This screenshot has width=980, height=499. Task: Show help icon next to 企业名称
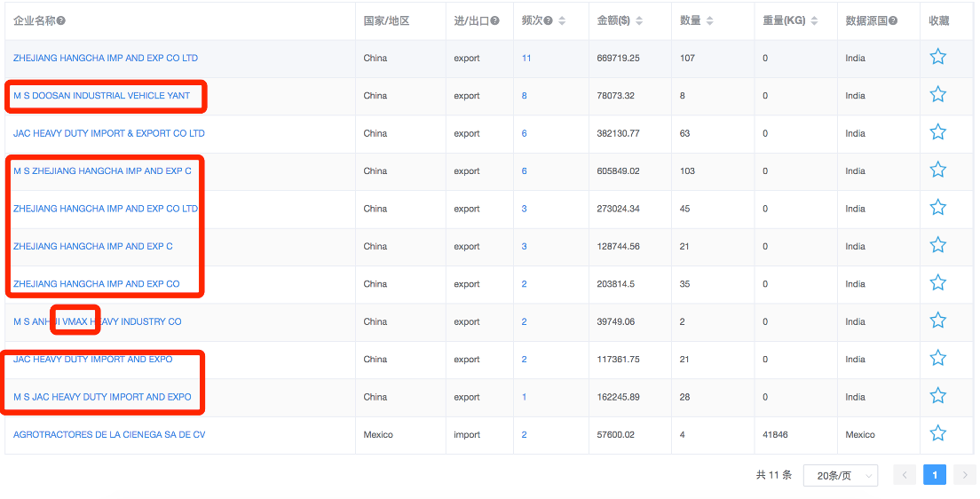click(60, 20)
